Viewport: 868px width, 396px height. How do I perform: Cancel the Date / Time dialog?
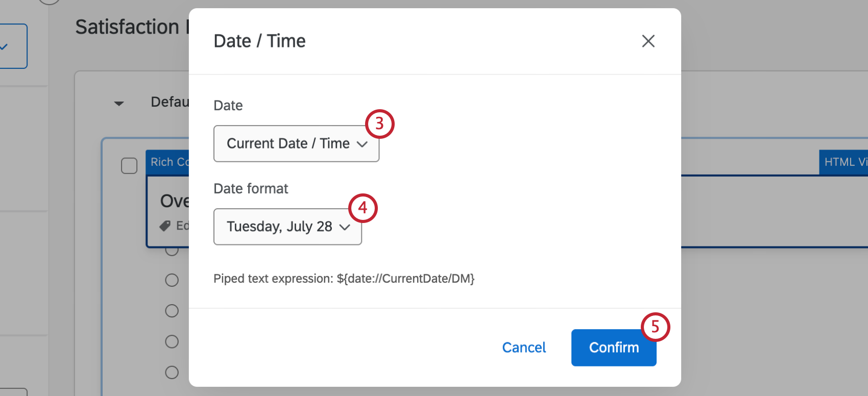tap(524, 348)
